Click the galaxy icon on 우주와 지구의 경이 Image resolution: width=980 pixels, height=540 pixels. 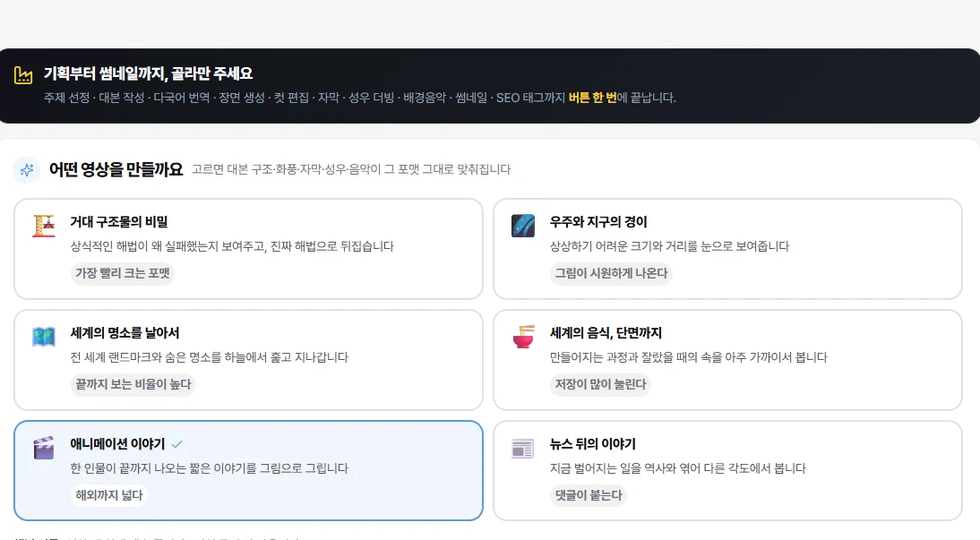coord(523,226)
